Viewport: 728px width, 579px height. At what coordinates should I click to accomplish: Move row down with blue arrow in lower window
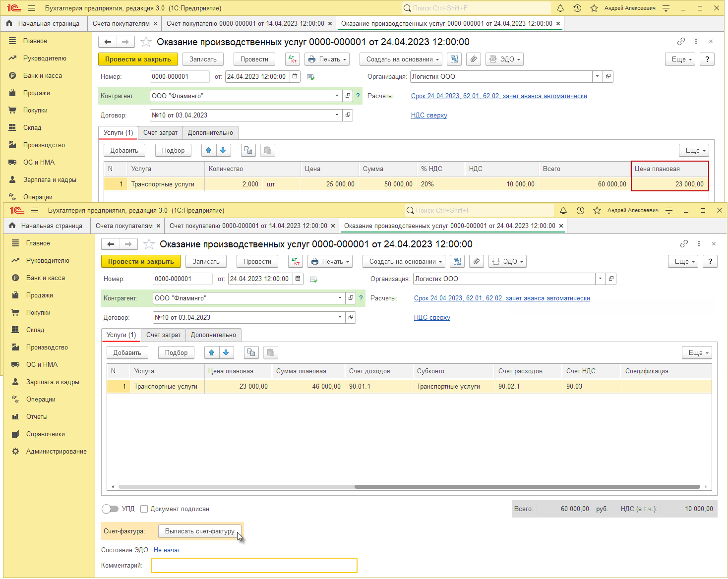(226, 352)
